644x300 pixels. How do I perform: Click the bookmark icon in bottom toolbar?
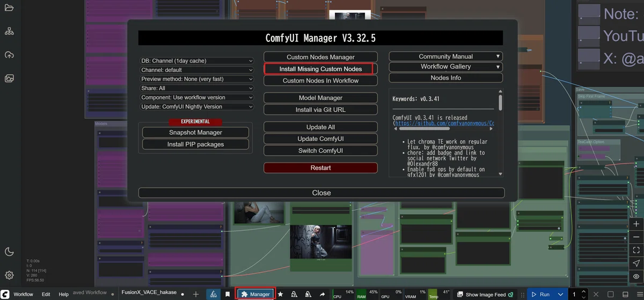click(228, 294)
